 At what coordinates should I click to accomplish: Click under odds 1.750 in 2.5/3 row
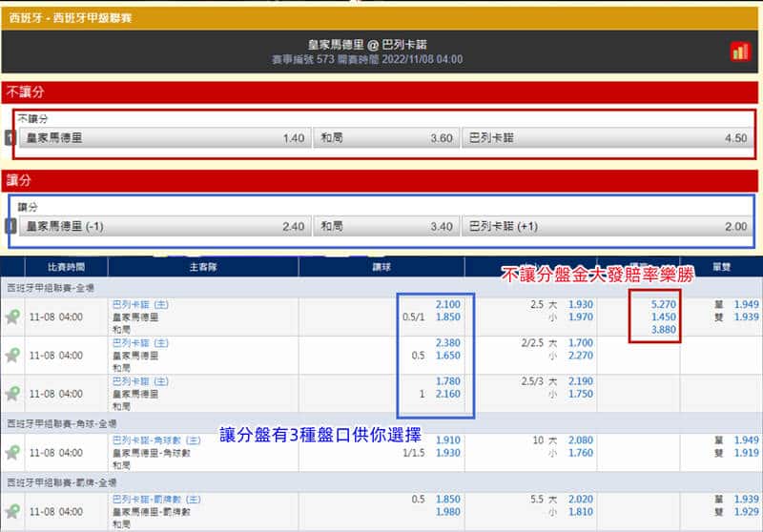coord(581,394)
